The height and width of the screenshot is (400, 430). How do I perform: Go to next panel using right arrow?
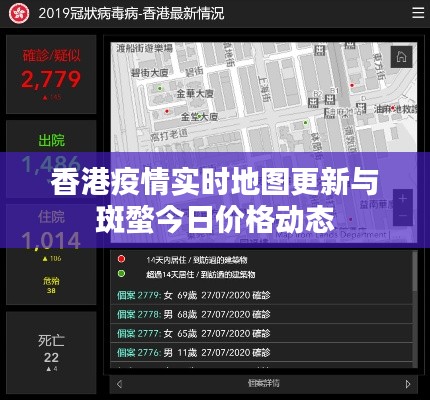pos(408,384)
